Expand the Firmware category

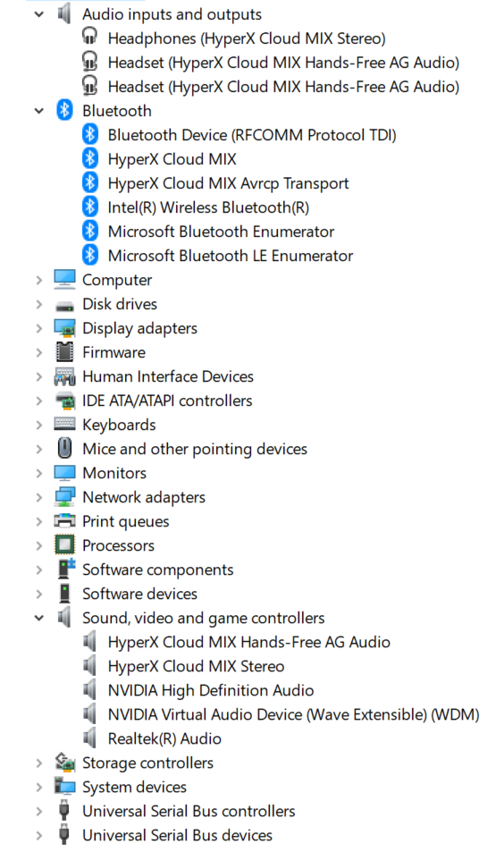[x=38, y=352]
